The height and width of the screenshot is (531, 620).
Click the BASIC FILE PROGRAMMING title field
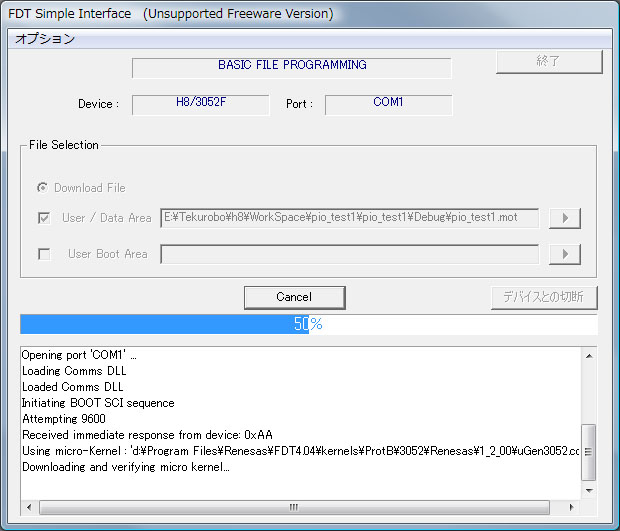pos(292,67)
